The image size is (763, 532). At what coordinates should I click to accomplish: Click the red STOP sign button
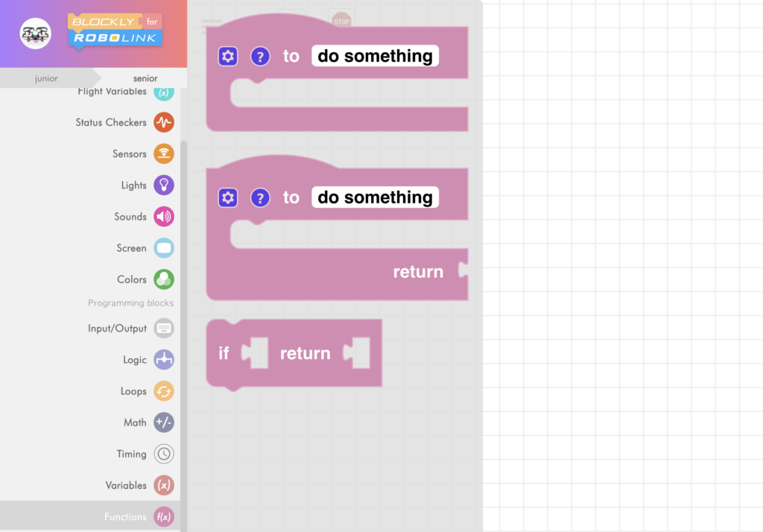[x=341, y=20]
